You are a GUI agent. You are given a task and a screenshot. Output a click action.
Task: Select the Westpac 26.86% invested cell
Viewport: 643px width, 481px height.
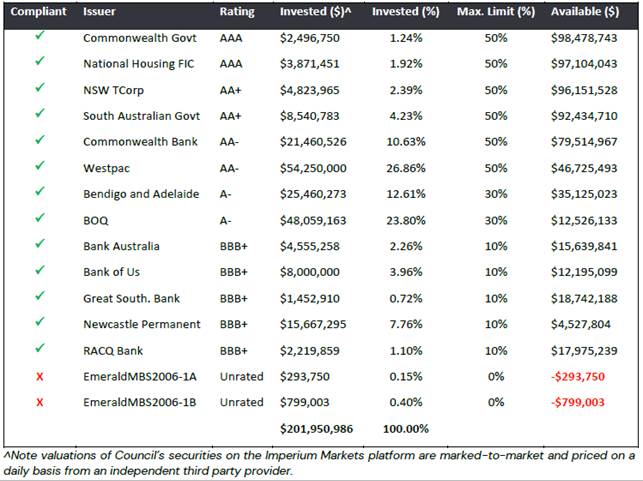[x=406, y=168]
